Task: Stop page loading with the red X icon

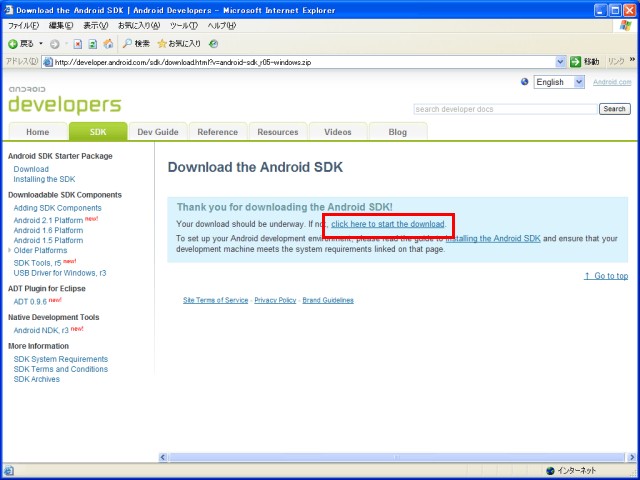Action: (x=78, y=44)
